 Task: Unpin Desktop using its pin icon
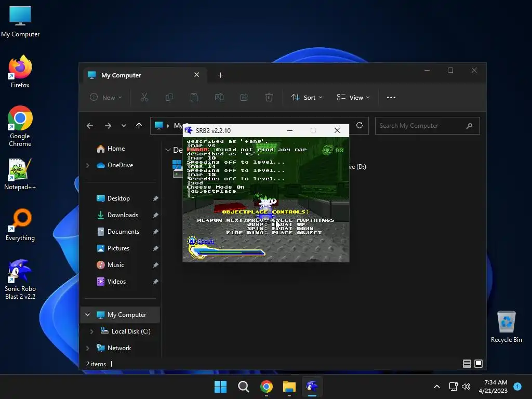pos(155,198)
